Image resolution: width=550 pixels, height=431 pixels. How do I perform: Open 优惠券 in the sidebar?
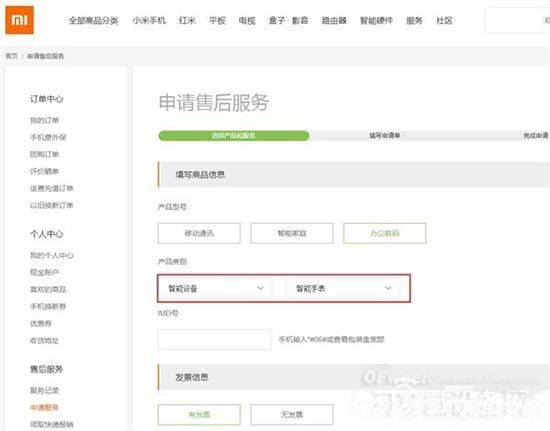coord(41,323)
